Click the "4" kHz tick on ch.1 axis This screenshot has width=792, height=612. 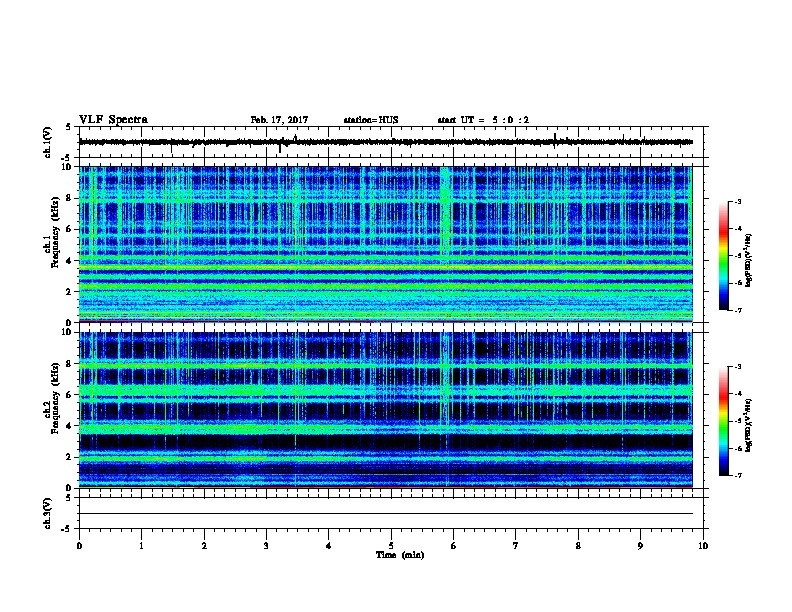tap(71, 261)
